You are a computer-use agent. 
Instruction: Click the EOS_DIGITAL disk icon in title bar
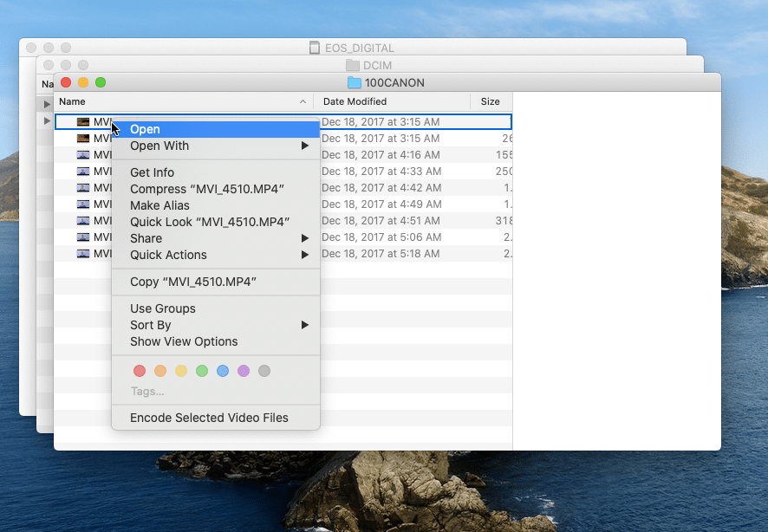314,48
